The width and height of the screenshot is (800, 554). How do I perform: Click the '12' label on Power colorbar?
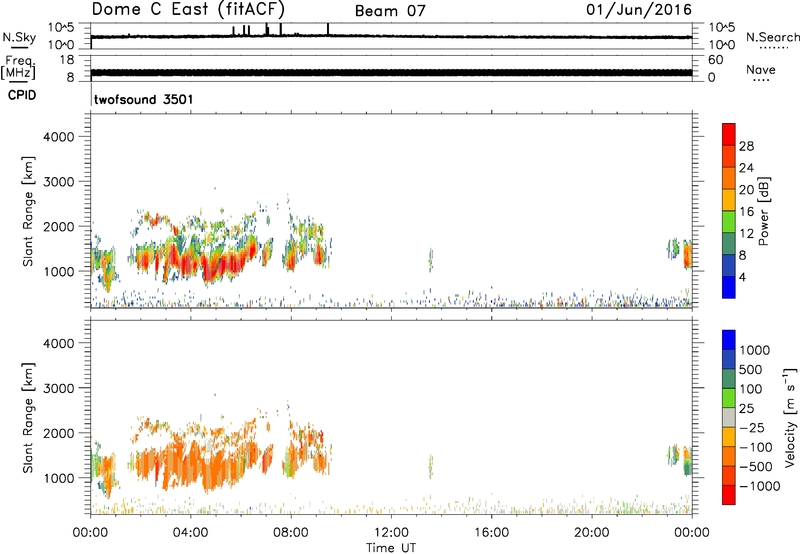[x=746, y=234]
